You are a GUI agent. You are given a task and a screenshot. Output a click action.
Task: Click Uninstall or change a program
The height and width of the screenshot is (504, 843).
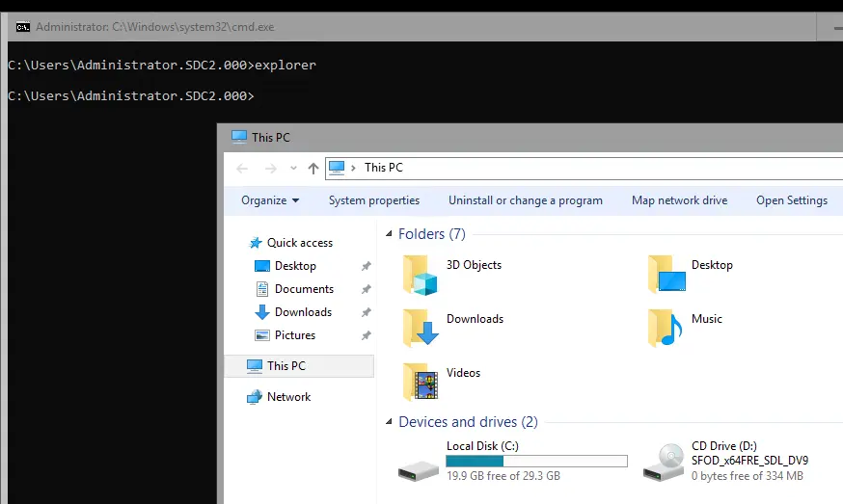pos(526,200)
